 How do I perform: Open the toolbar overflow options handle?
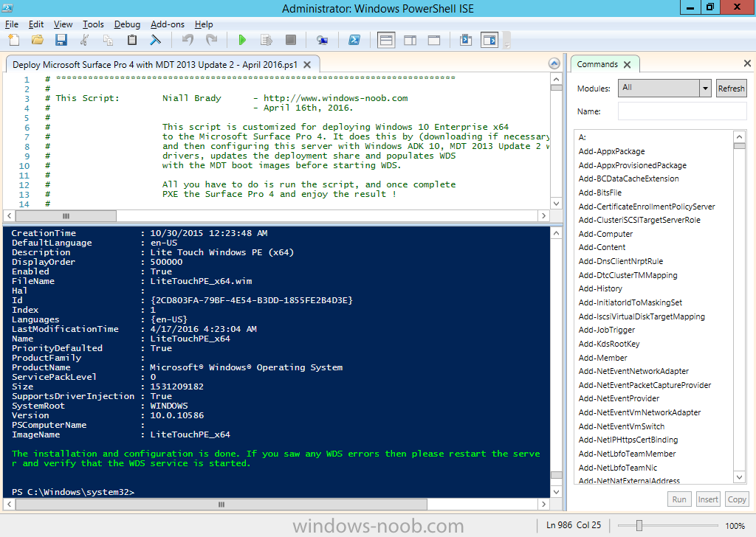(506, 41)
